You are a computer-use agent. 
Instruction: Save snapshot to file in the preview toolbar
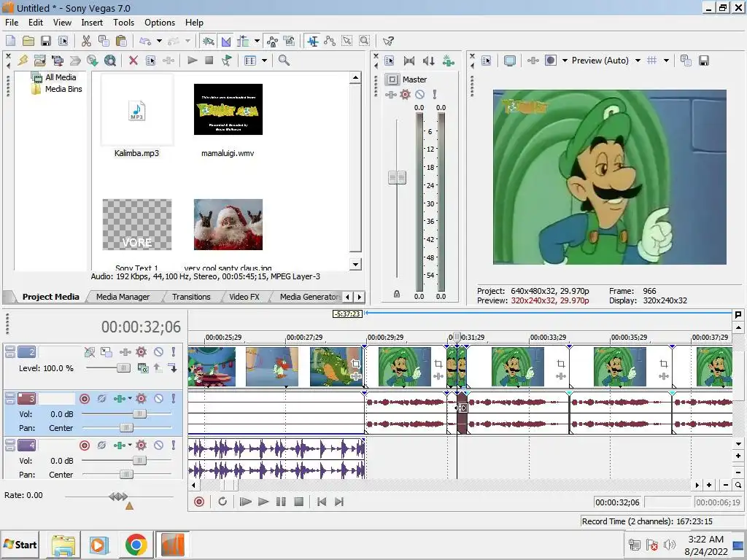704,61
